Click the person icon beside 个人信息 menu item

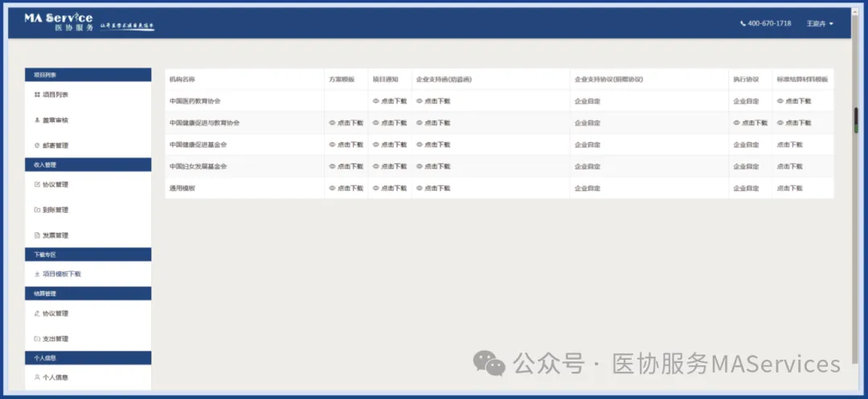point(37,377)
